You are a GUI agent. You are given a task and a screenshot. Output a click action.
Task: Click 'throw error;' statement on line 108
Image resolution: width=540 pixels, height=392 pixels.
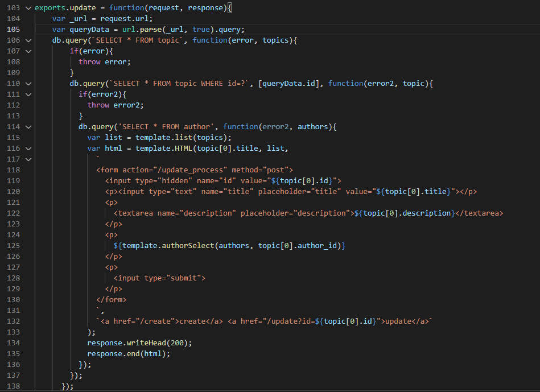coord(105,62)
